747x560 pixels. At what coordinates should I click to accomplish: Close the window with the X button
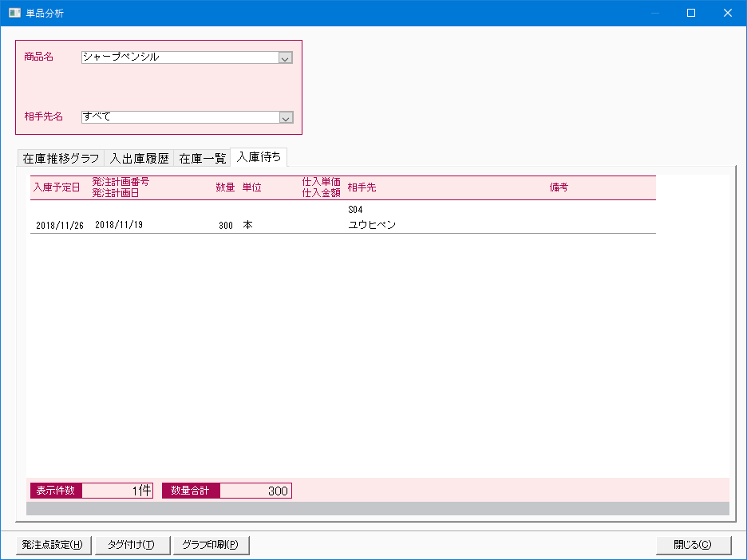click(728, 13)
